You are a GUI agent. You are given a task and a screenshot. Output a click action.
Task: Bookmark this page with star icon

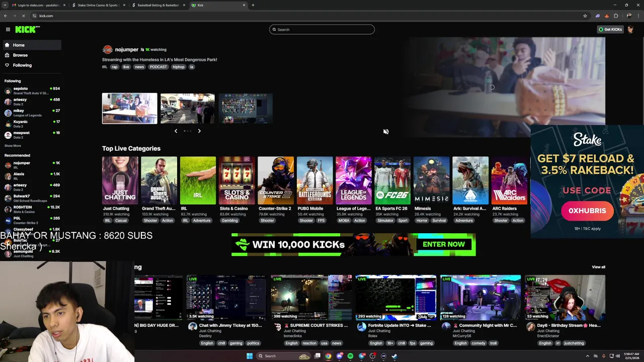click(585, 16)
